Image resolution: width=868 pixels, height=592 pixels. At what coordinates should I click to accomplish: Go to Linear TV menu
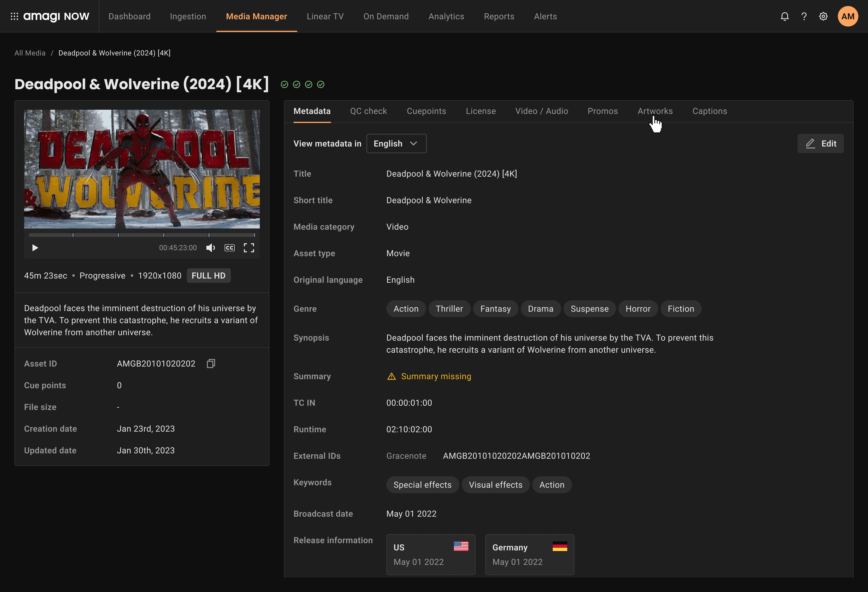tap(325, 16)
